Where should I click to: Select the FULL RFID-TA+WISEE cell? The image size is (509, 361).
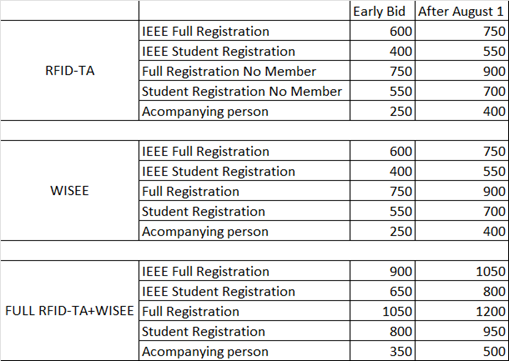(70, 311)
